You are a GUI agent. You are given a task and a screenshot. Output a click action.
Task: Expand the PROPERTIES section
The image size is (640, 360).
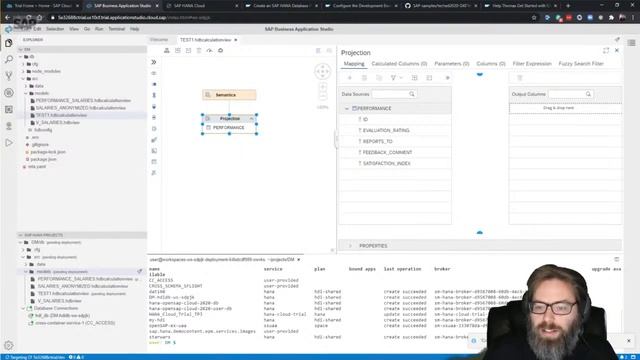350,246
